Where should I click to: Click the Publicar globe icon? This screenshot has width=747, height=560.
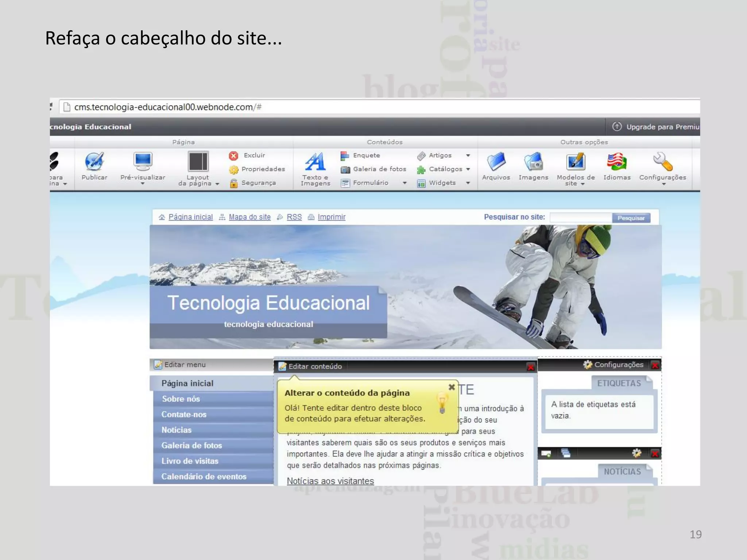pos(94,162)
